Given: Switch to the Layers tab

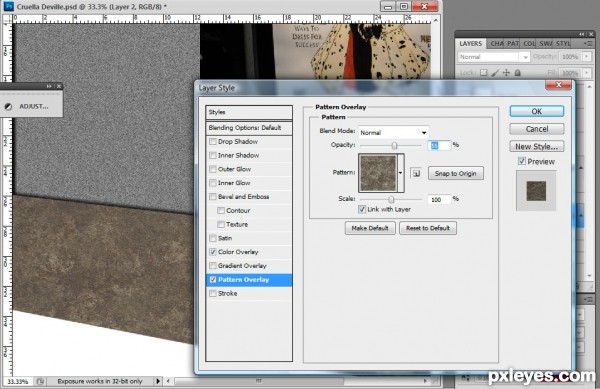Looking at the screenshot, I should coord(470,44).
